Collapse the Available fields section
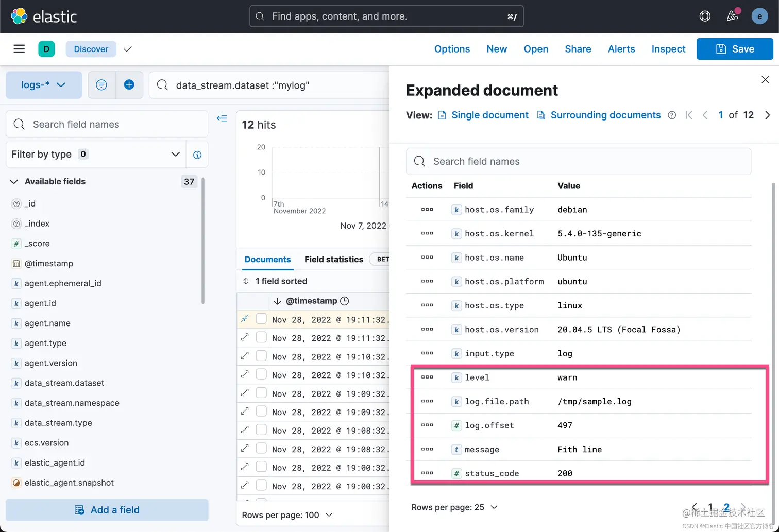 click(14, 181)
